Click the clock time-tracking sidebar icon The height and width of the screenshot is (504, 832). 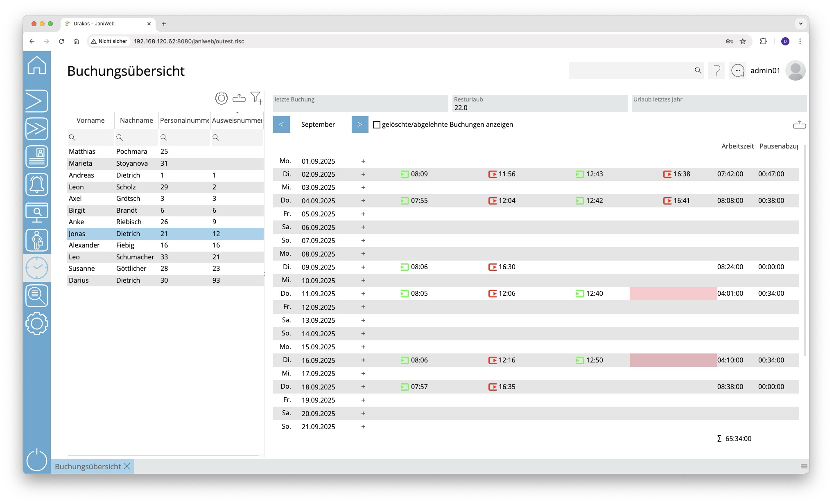coord(37,268)
